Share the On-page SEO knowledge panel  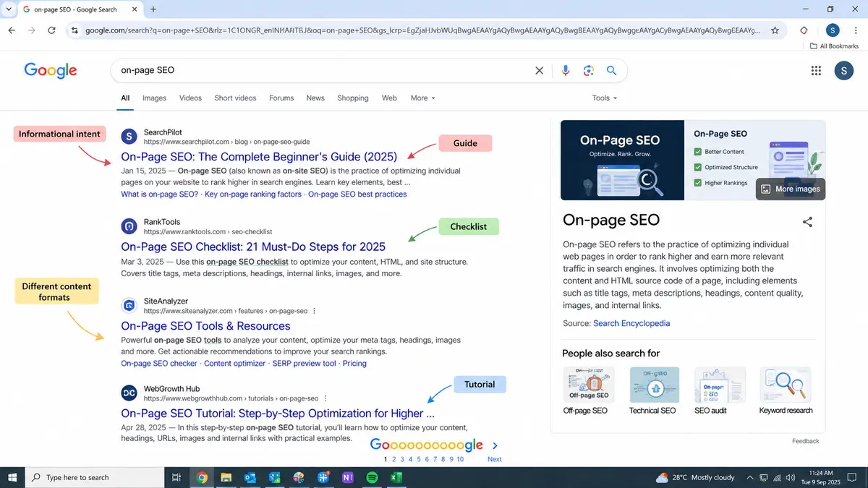(807, 222)
